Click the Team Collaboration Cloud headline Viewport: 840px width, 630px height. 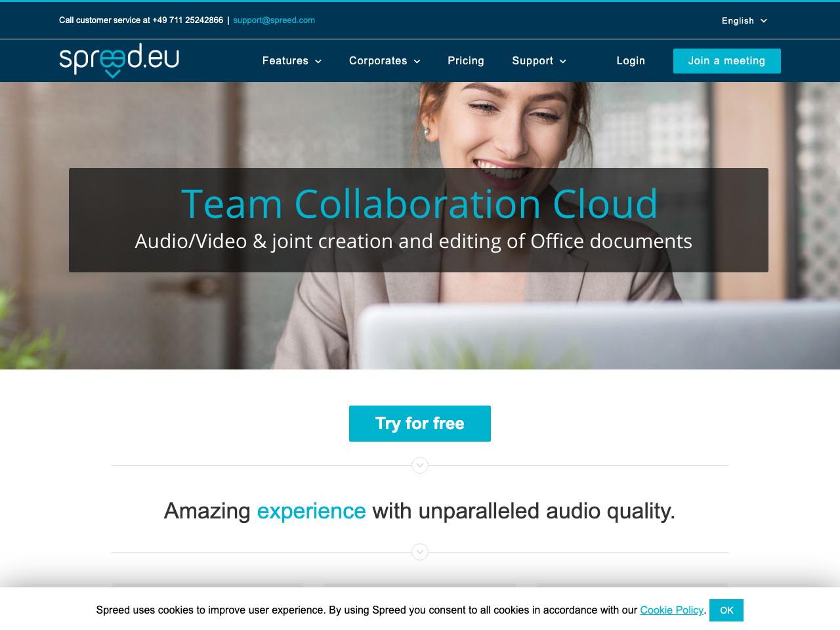[x=419, y=203]
